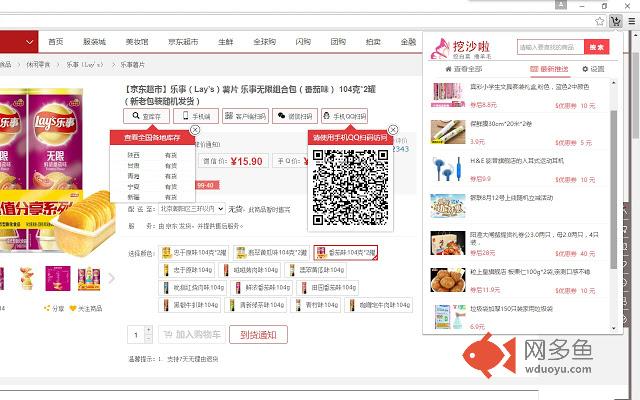Select the 原味104克*2罐 flavor option

tap(193, 253)
